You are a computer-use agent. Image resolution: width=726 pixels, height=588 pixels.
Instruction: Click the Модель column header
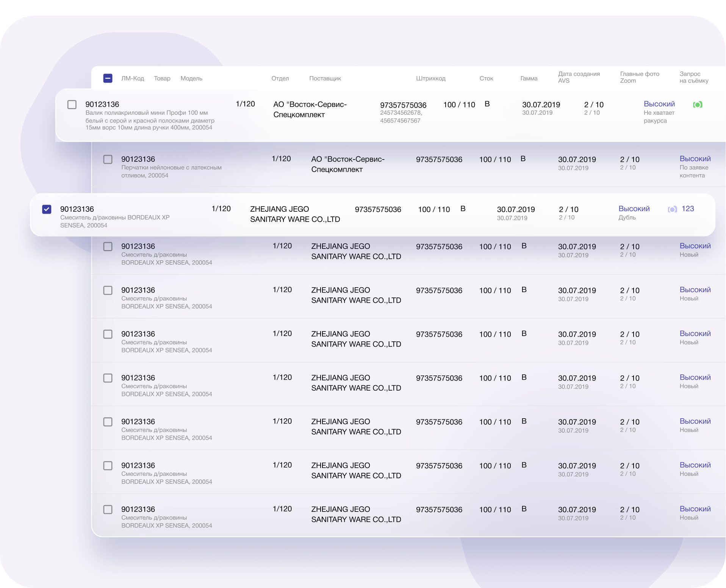coord(191,78)
